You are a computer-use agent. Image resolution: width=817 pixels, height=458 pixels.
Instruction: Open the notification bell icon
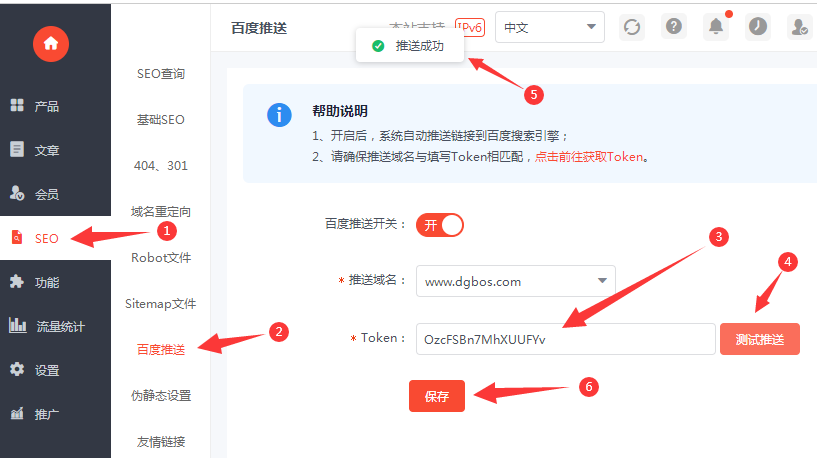[716, 27]
